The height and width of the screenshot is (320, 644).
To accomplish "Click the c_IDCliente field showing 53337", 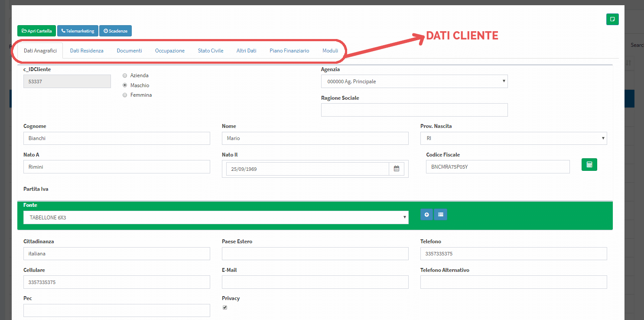I will pos(67,82).
